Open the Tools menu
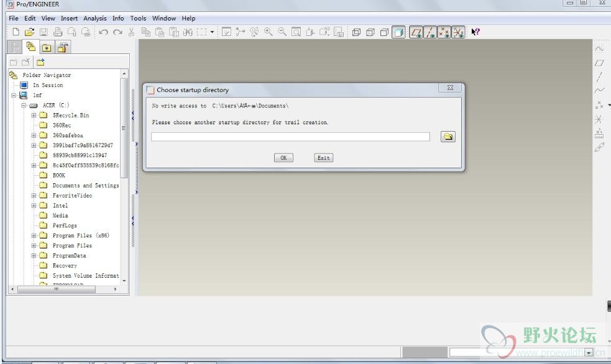This screenshot has width=611, height=364. (138, 18)
